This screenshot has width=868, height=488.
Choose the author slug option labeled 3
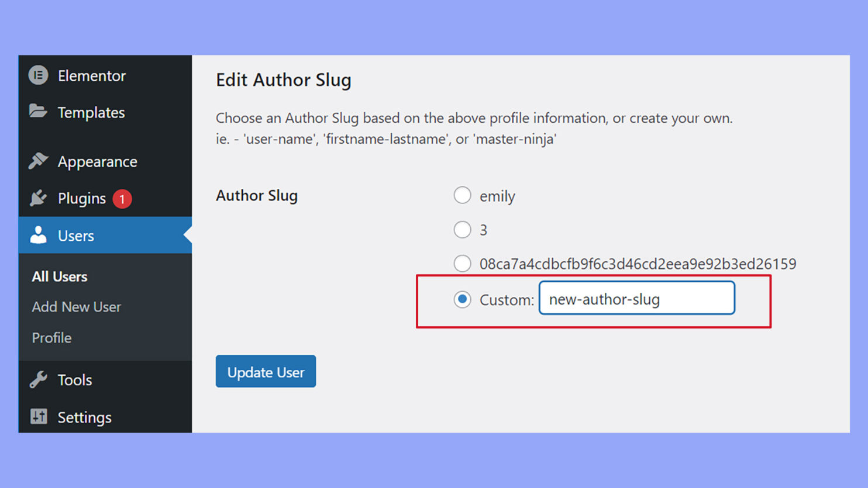(x=462, y=230)
